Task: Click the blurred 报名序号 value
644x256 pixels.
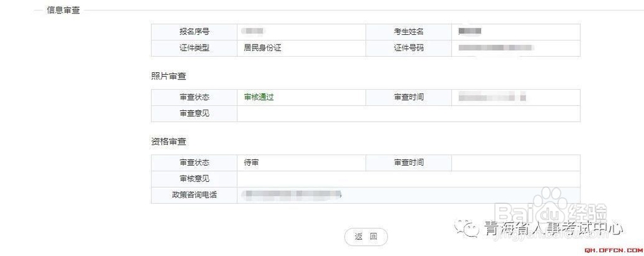Action: point(252,31)
